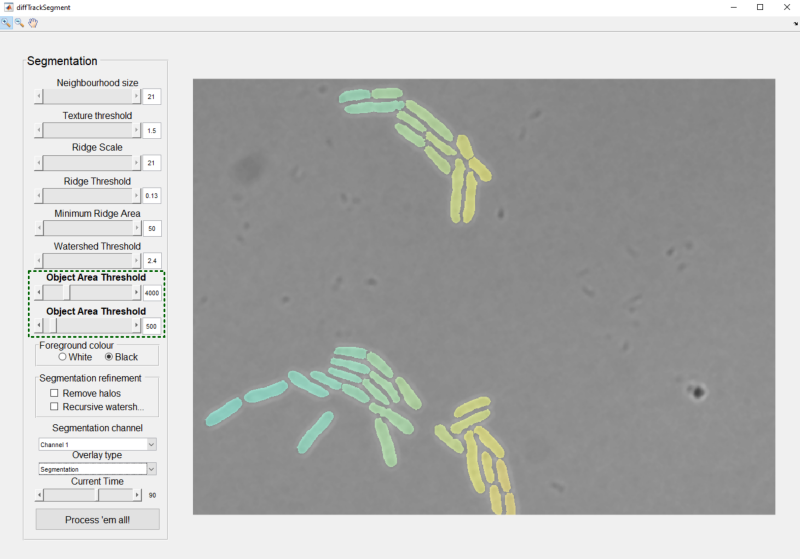This screenshot has height=559, width=800.
Task: Click the Current Time slider track
Action: (x=88, y=495)
